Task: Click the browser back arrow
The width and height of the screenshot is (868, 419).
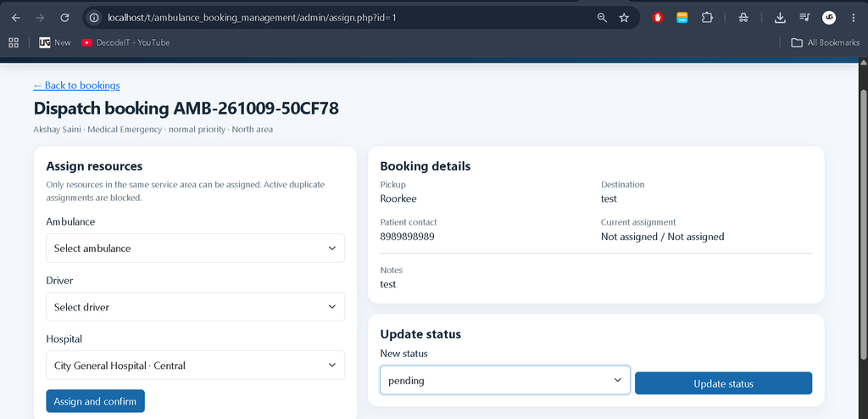Action: pyautogui.click(x=16, y=18)
